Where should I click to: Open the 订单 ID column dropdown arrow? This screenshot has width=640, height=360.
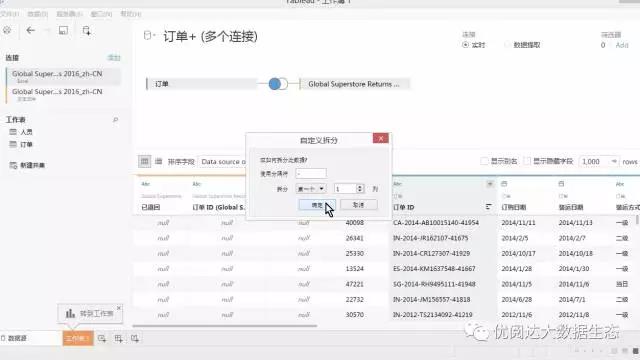point(489,184)
